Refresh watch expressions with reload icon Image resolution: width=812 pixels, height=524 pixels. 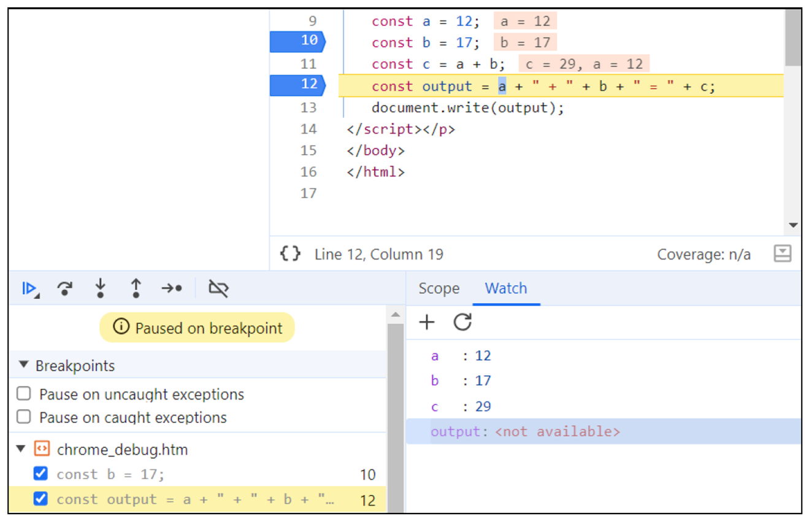click(x=463, y=322)
